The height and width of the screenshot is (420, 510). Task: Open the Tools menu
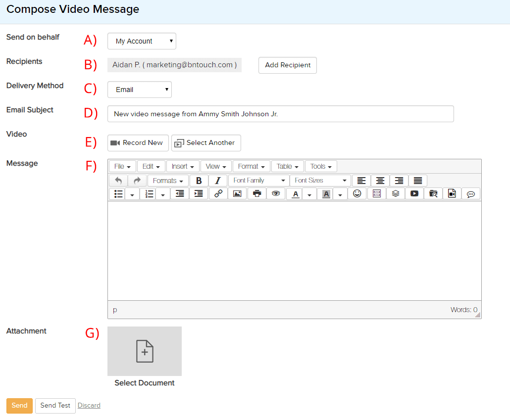click(x=321, y=166)
